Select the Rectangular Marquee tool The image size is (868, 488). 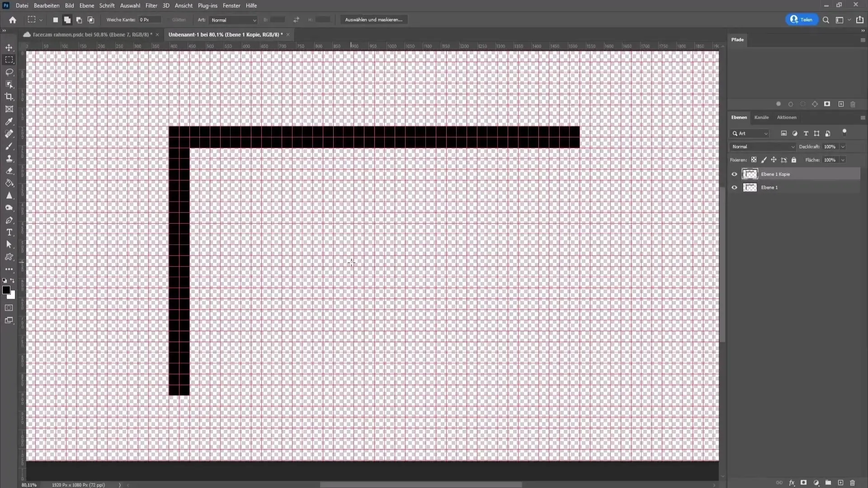pos(9,59)
